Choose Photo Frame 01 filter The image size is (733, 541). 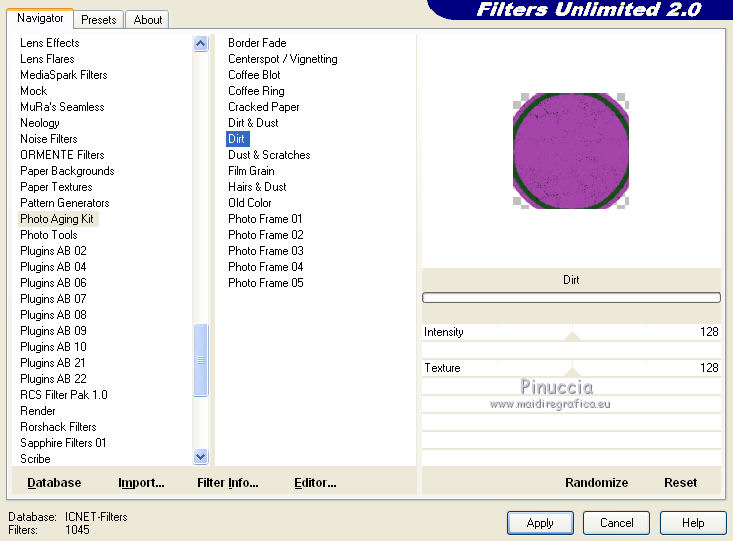point(265,219)
